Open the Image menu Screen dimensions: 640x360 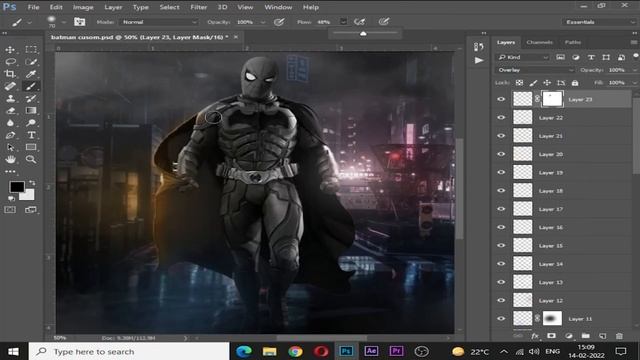[x=83, y=7]
